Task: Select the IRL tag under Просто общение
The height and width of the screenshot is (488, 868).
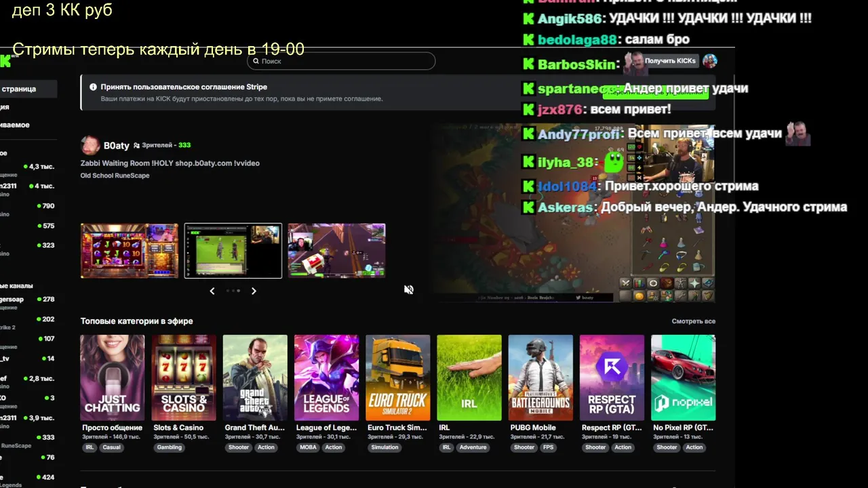Action: 90,447
